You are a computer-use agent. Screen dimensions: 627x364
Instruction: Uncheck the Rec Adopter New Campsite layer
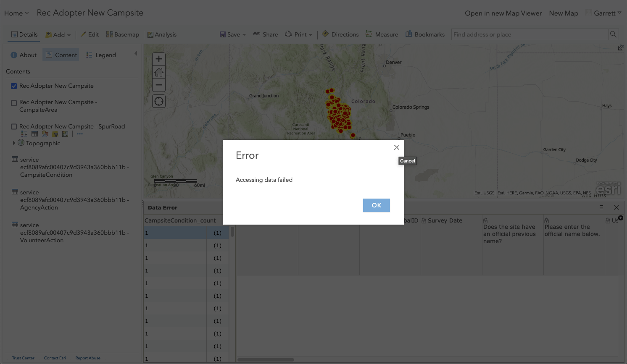13,86
